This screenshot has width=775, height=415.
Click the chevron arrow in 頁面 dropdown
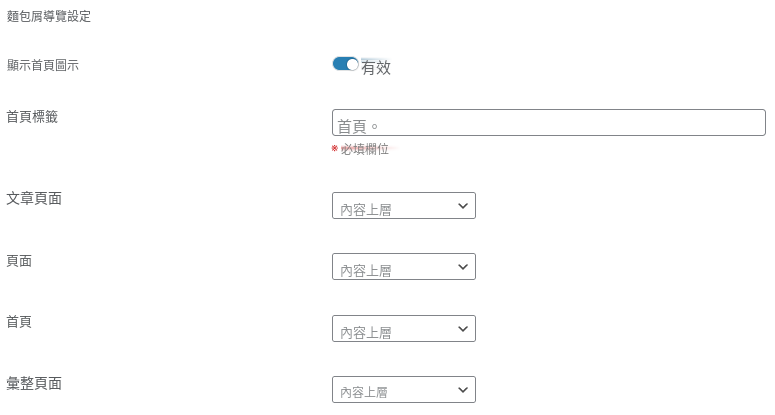pos(463,267)
